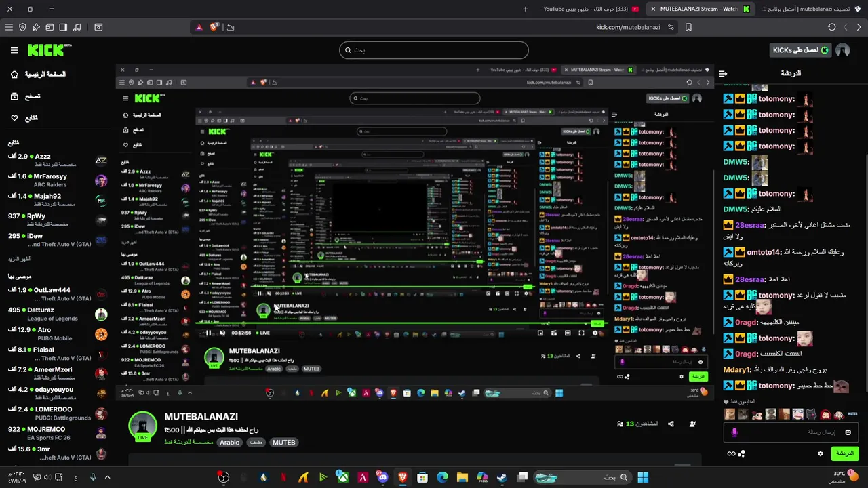The width and height of the screenshot is (868, 488).
Task: Open the Home page sidebar item
Action: click(x=39, y=74)
